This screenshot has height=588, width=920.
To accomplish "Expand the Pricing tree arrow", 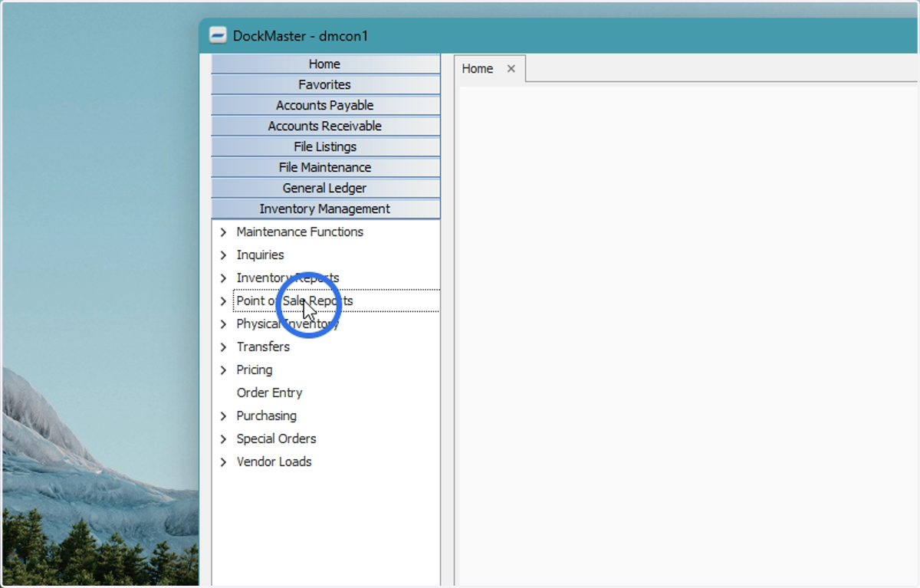I will pos(223,370).
